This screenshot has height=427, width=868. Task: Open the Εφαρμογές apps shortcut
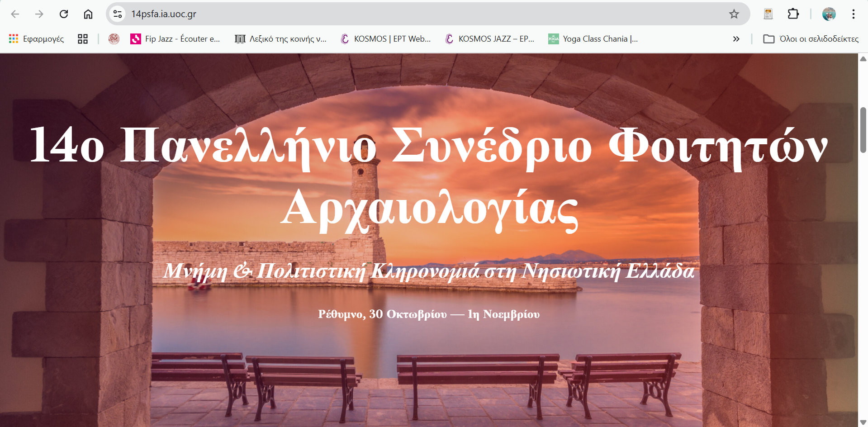(x=37, y=39)
